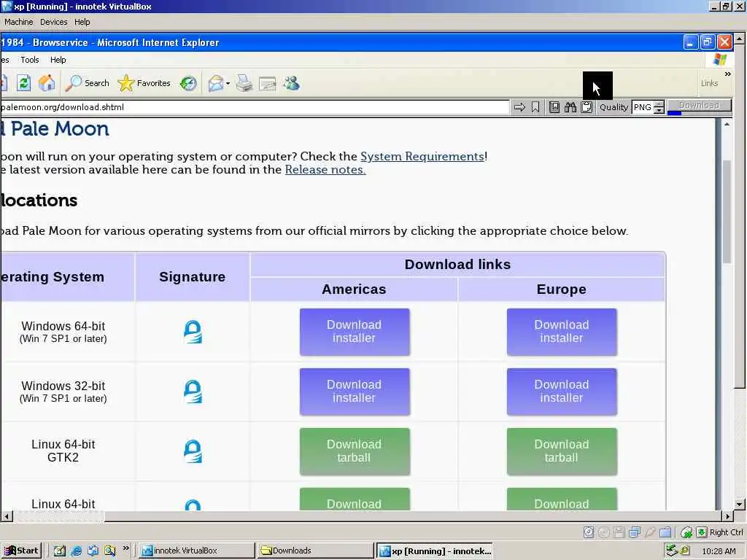The image size is (747, 560).
Task: Go to the Home page icon
Action: (x=47, y=83)
